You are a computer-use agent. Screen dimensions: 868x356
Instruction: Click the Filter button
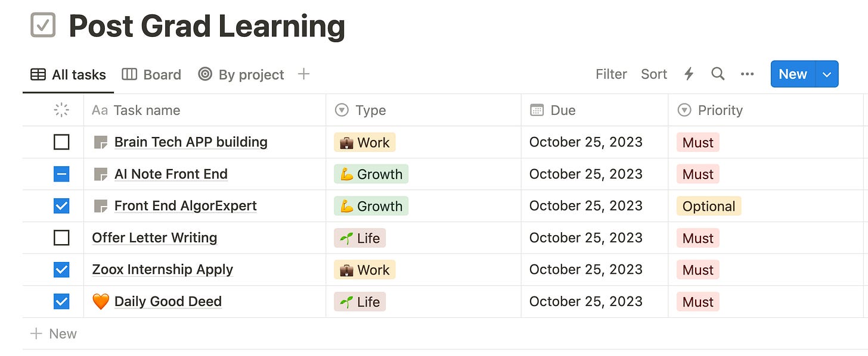point(611,74)
